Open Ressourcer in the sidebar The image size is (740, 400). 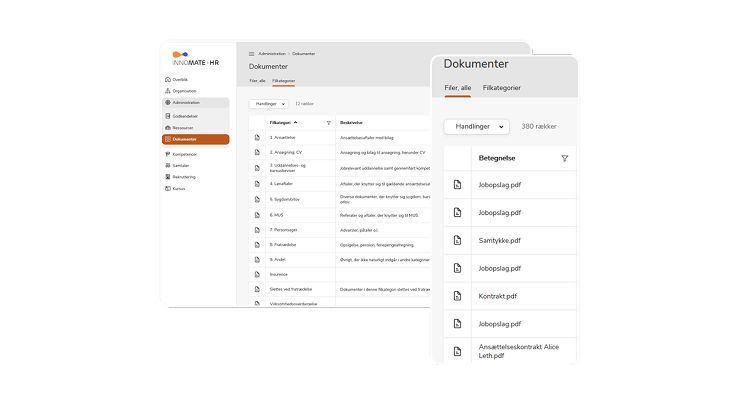pos(184,128)
